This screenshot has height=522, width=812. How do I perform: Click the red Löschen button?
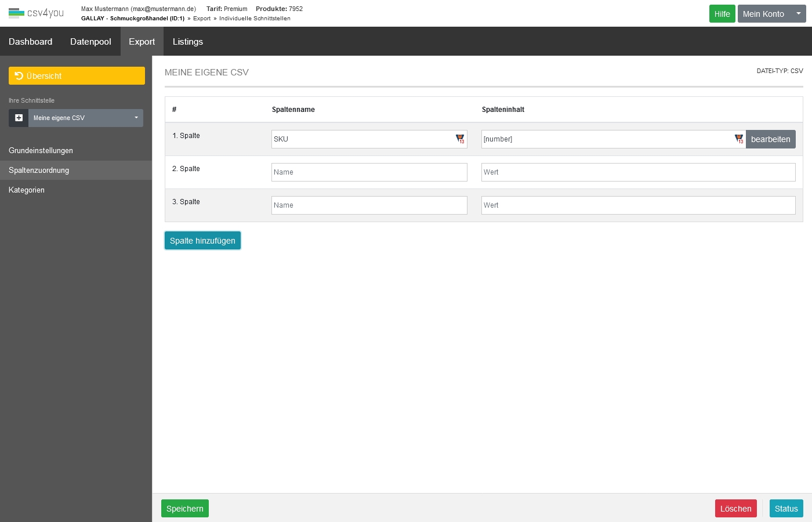[x=735, y=509]
